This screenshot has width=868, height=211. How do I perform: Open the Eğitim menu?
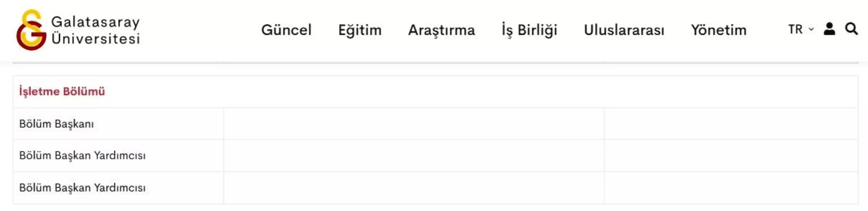pos(360,30)
